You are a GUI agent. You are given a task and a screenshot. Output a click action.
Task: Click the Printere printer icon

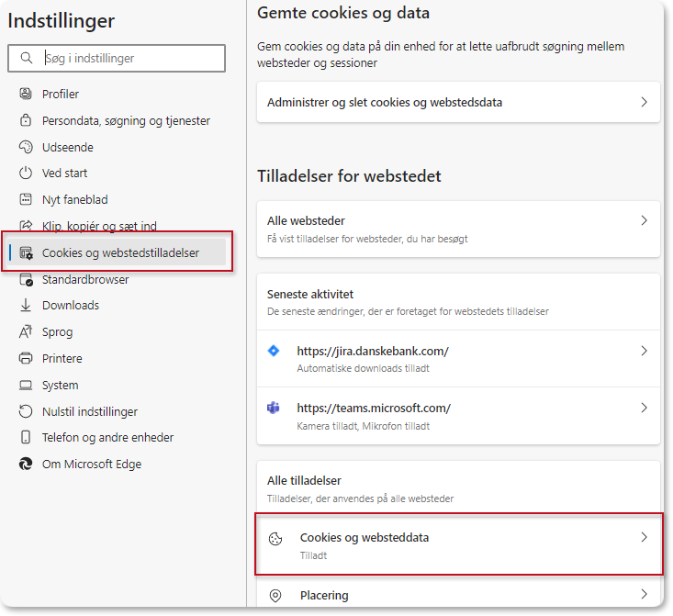pos(26,358)
